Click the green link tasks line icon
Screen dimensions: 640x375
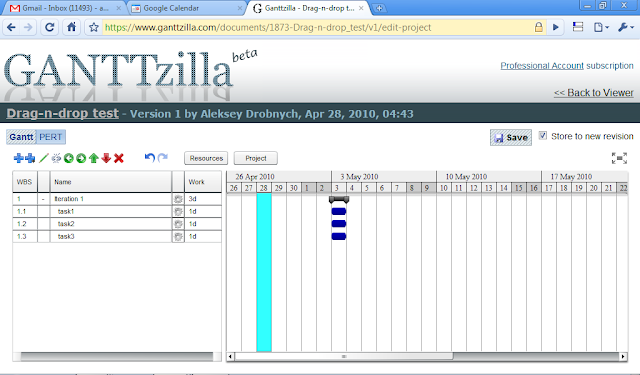(44, 158)
